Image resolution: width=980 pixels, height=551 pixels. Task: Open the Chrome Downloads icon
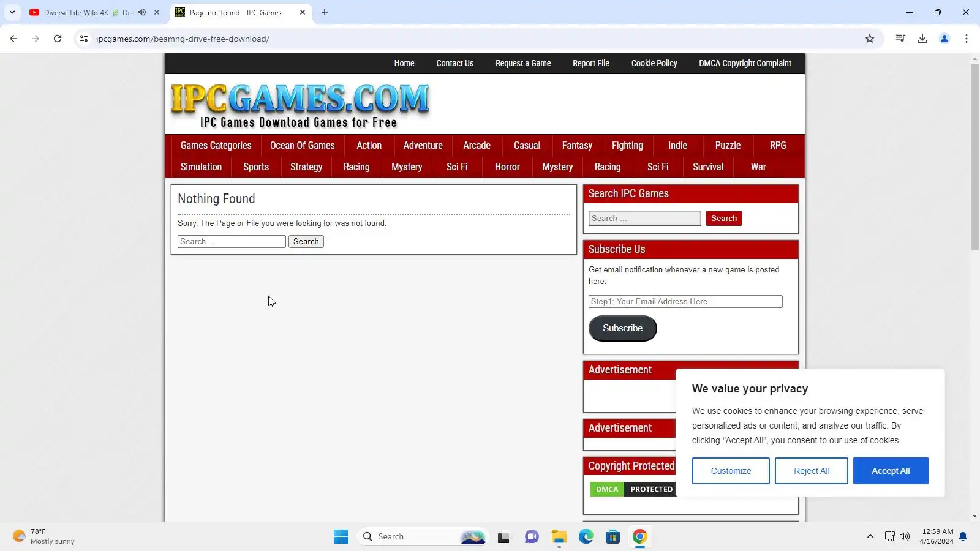922,39
